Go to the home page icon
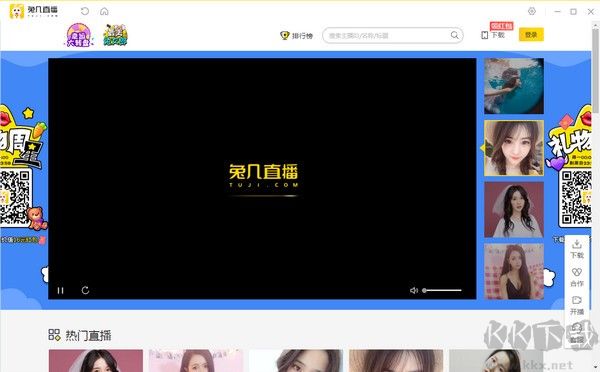Screen dimensions: 600x372 pyautogui.click(x=104, y=11)
